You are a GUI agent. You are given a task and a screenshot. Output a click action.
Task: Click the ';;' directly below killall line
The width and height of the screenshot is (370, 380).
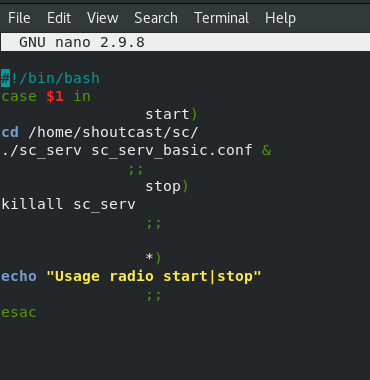point(154,224)
